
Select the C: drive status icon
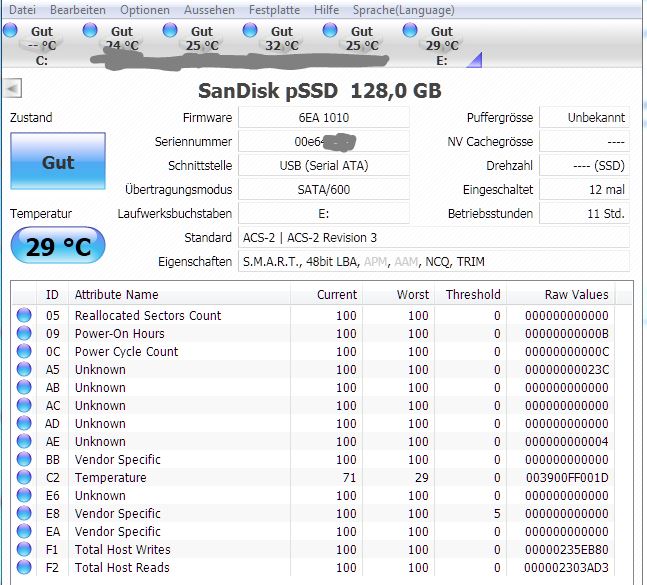coord(10,30)
